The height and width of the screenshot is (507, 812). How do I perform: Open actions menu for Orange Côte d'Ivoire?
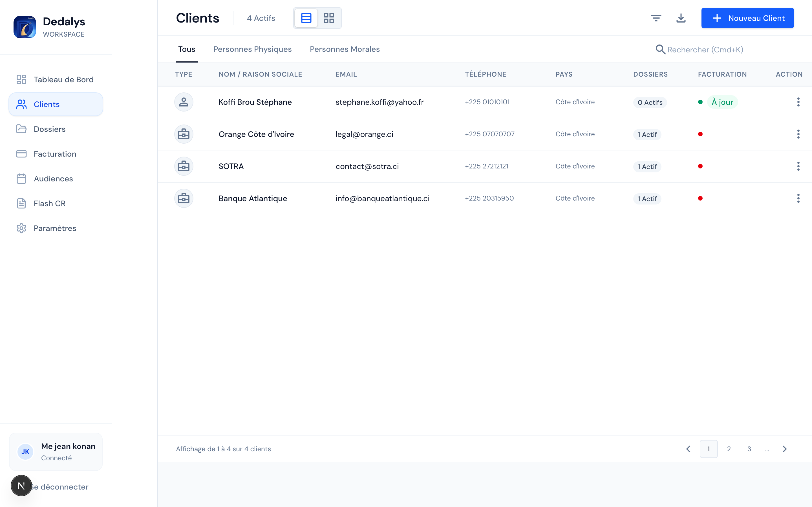(x=798, y=134)
